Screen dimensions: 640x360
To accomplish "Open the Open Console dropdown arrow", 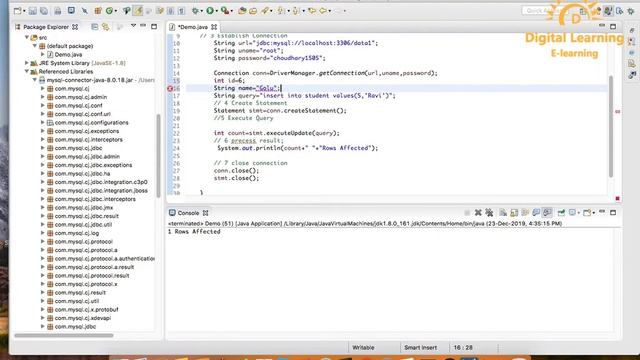I will (x=593, y=213).
